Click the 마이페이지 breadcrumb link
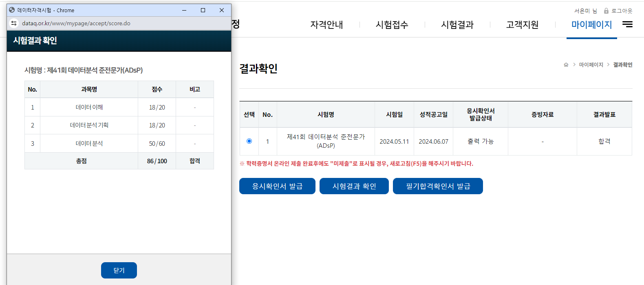 [591, 65]
